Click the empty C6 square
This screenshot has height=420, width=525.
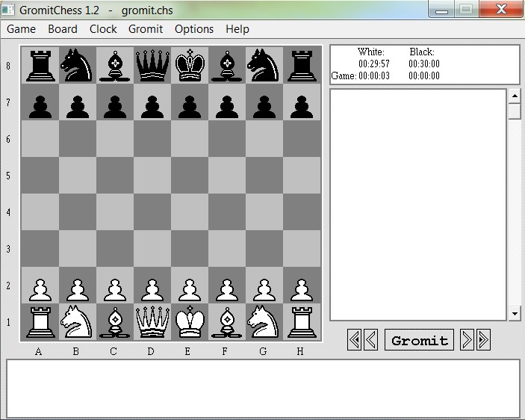pyautogui.click(x=115, y=139)
